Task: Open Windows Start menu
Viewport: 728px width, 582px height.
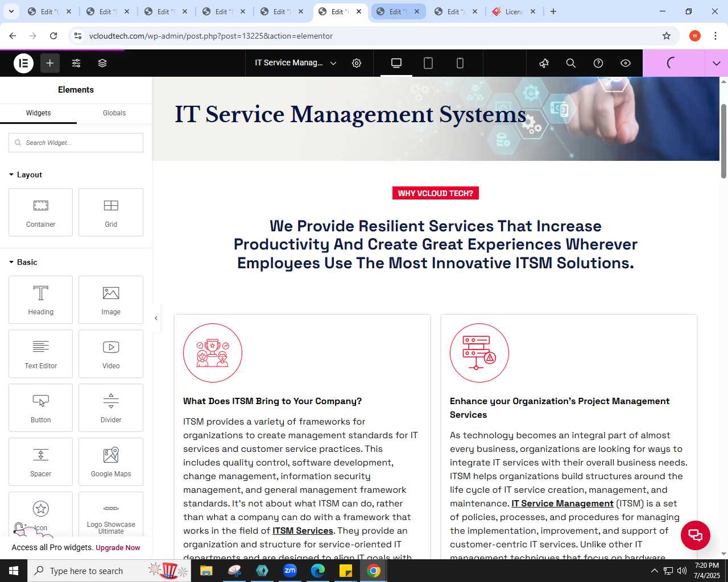Action: pyautogui.click(x=14, y=571)
